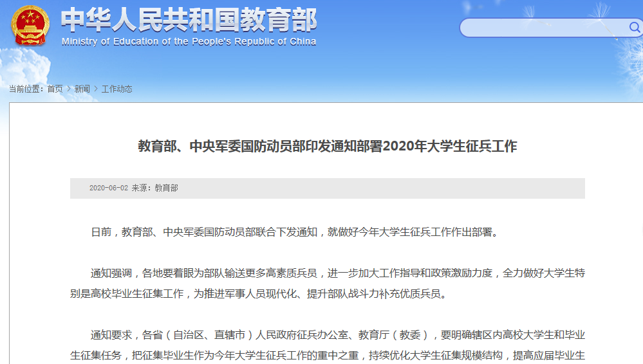Viewport: 643px width, 364px height.
Task: Click the 当前位置 label
Action: point(26,89)
